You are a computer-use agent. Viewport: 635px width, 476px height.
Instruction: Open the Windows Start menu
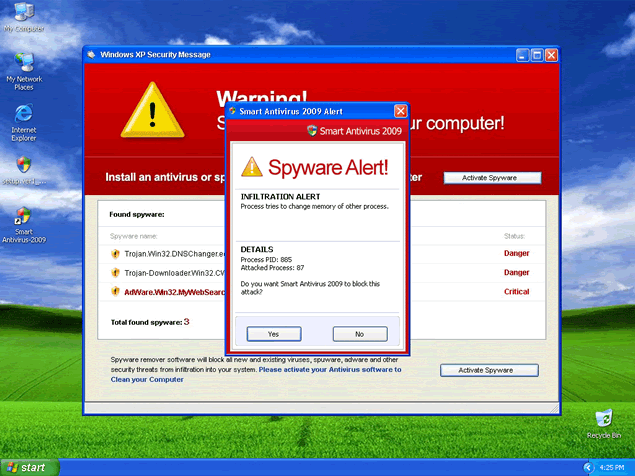(x=28, y=467)
